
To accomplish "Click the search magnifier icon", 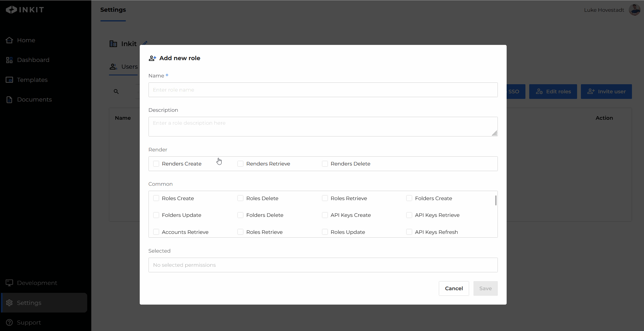I will coord(116,92).
